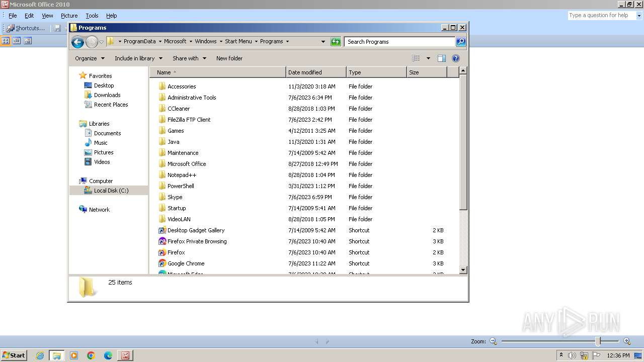Open the Change your view icon

pyautogui.click(x=416, y=58)
